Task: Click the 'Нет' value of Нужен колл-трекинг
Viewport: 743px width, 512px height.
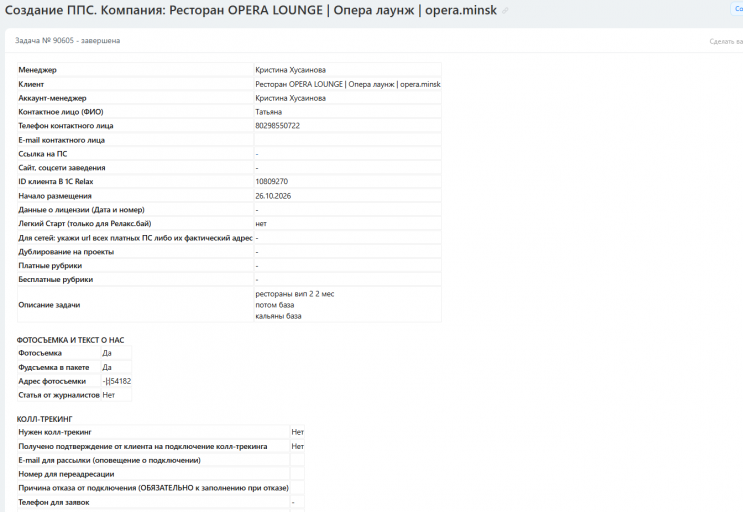Action: [x=298, y=432]
